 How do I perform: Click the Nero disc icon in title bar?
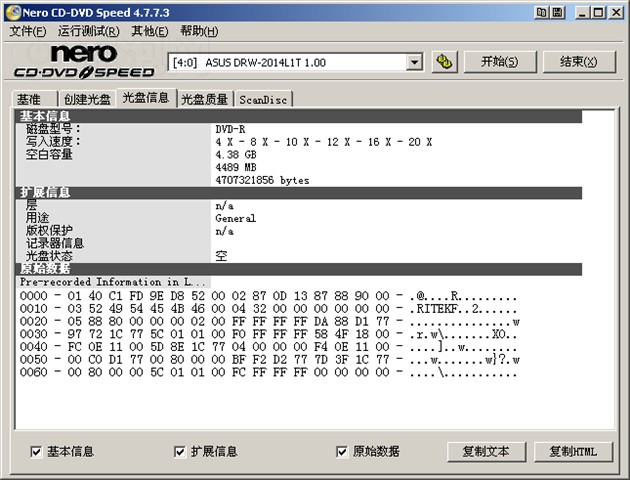pyautogui.click(x=13, y=12)
